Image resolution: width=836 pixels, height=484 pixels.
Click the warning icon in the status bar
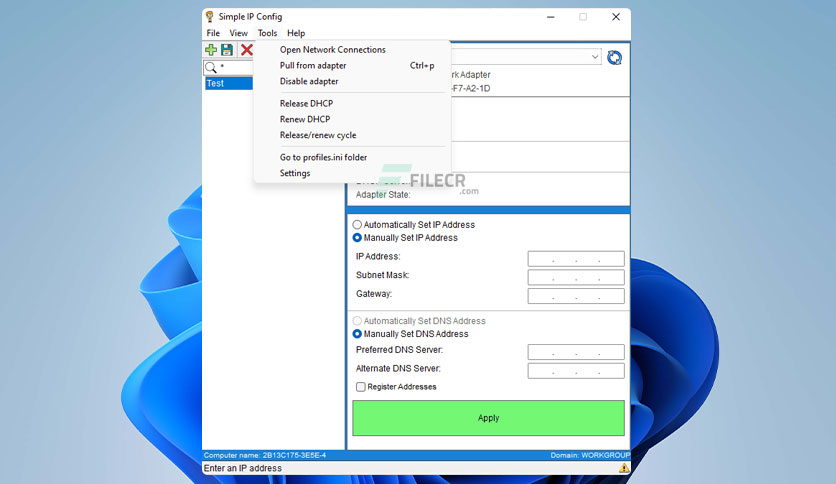[x=624, y=468]
